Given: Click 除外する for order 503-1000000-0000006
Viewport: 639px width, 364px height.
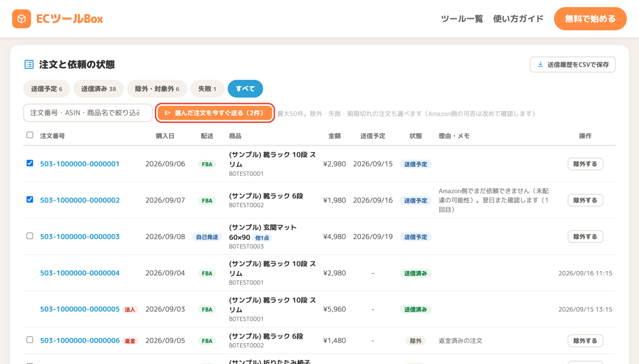Looking at the screenshot, I should pos(585,341).
